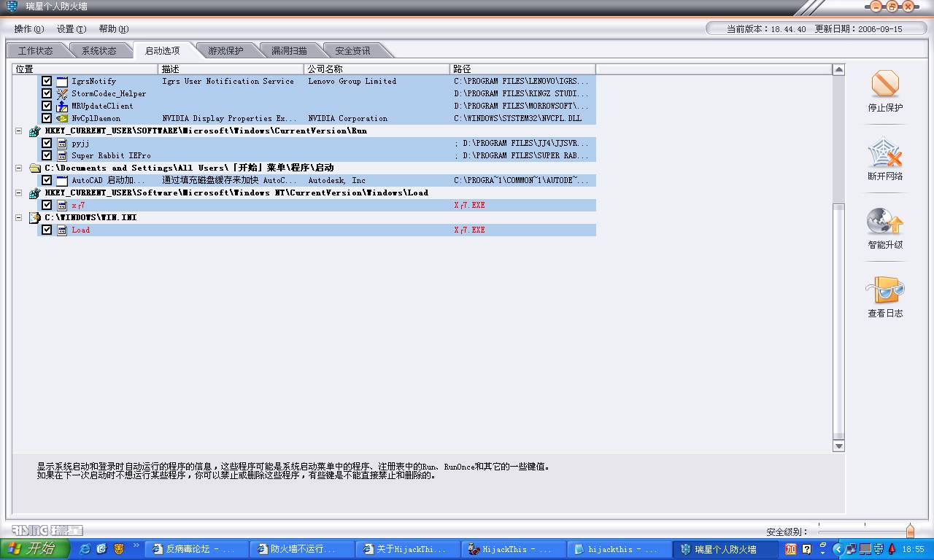Image resolution: width=934 pixels, height=560 pixels.
Task: Click the scroll down arrow of startup list
Action: (x=838, y=446)
